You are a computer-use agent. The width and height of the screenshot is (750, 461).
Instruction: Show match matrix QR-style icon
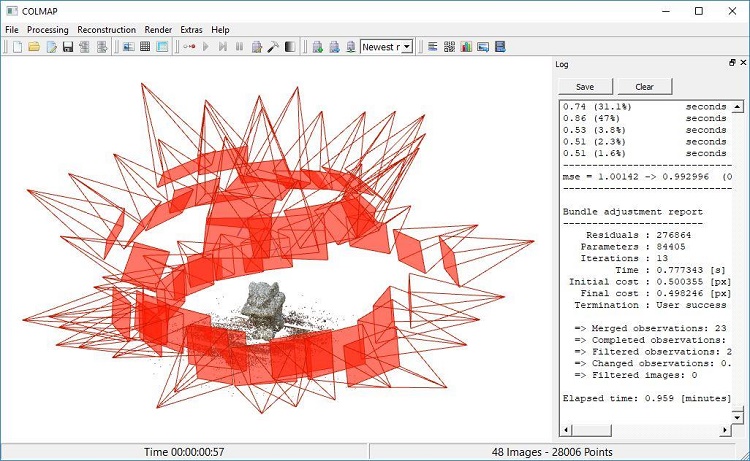click(450, 47)
